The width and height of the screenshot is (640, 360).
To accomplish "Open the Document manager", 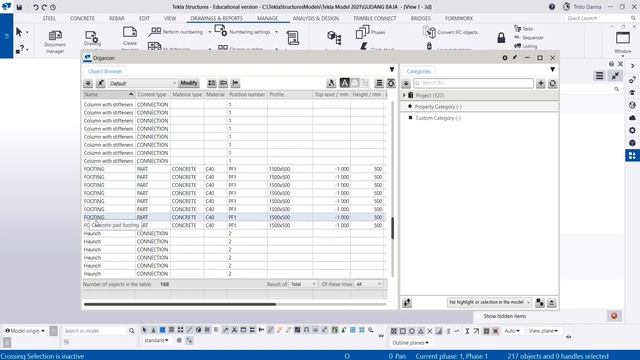I will click(55, 42).
